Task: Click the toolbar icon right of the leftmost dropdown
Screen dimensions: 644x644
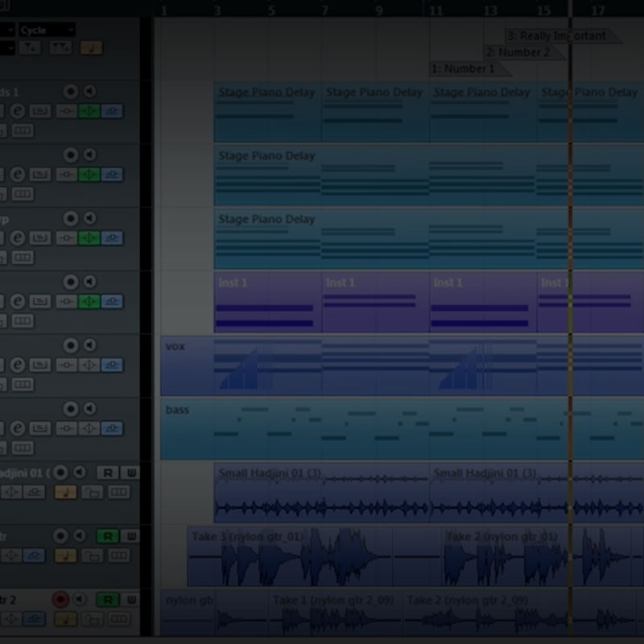Action: [30, 47]
